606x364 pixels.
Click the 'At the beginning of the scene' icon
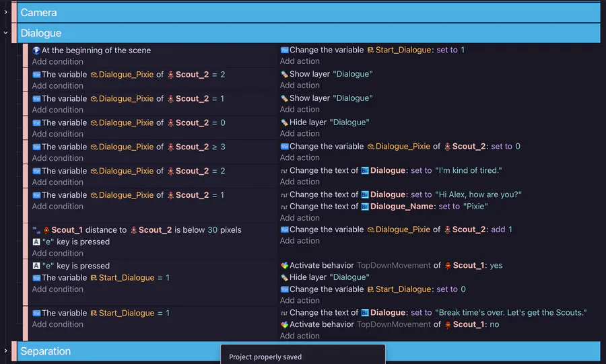(x=36, y=50)
